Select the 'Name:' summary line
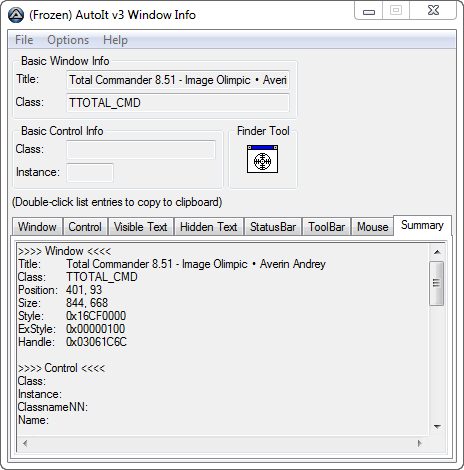 [33, 420]
